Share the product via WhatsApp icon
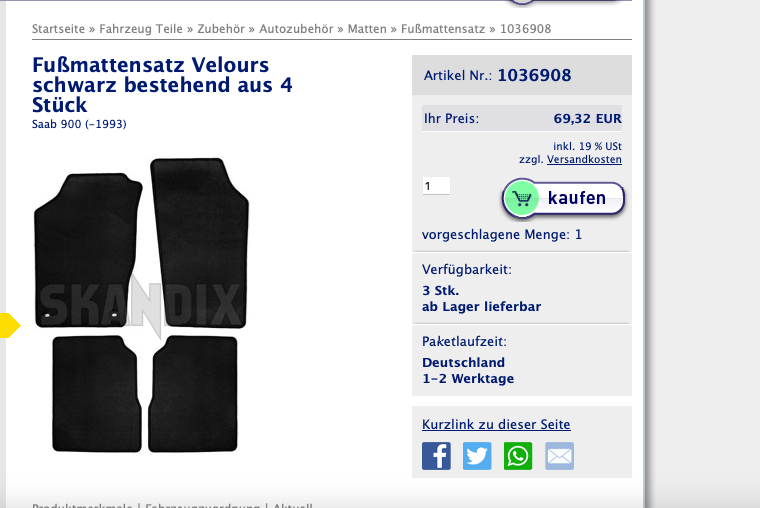 tap(518, 456)
